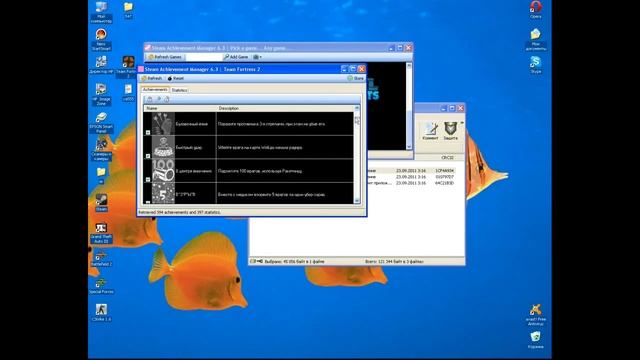Click the 100 rocket launcher achievement thumbnail

click(163, 171)
